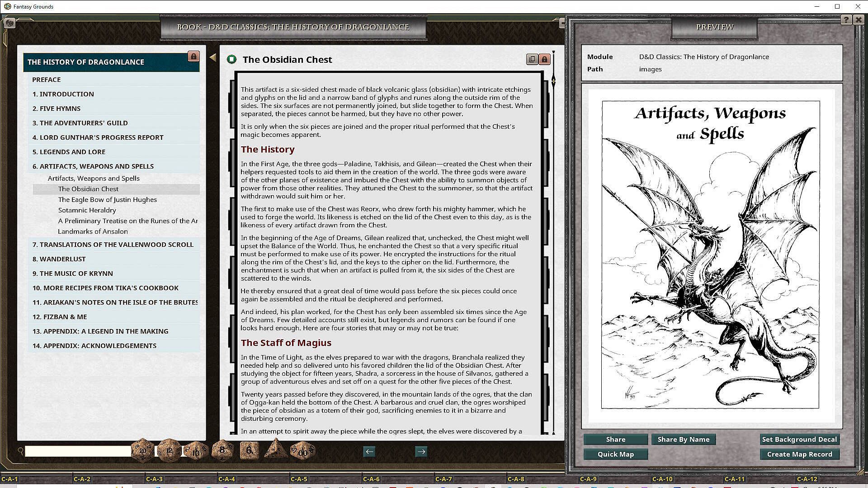
Task: Expand chapter 8 Wanderlust
Action: tap(113, 259)
